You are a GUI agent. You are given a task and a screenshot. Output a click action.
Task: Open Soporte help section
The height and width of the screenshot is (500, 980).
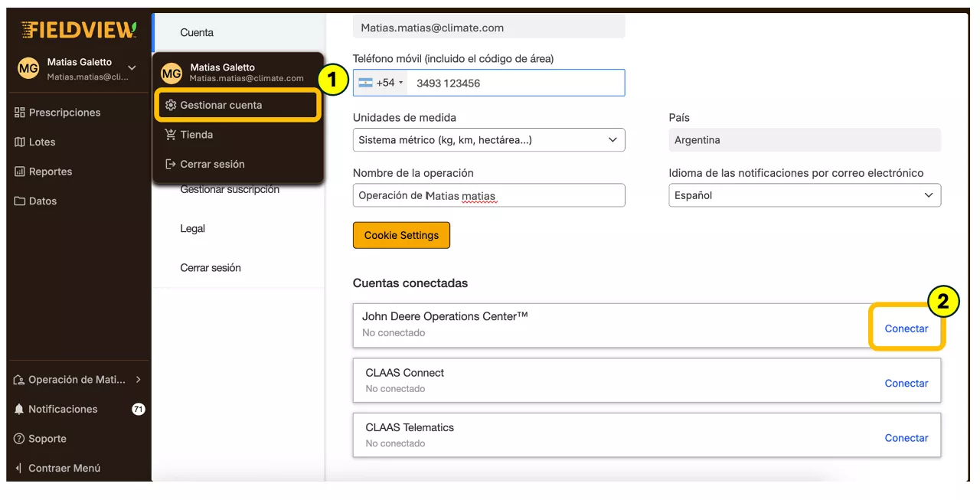(47, 439)
